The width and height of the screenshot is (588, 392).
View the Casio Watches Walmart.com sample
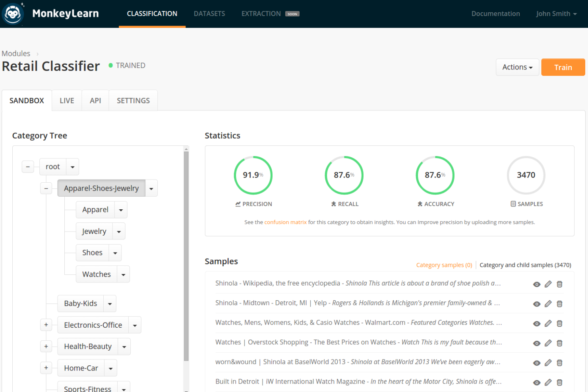pyautogui.click(x=537, y=324)
